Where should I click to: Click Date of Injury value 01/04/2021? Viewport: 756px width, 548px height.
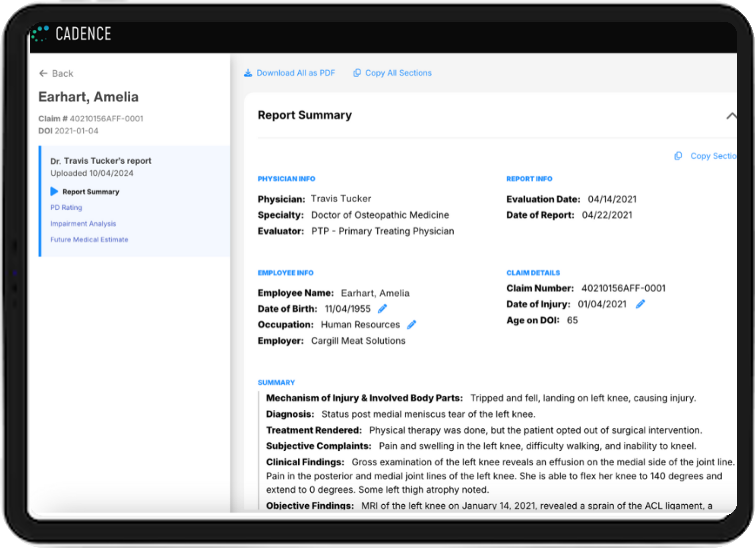tap(602, 304)
